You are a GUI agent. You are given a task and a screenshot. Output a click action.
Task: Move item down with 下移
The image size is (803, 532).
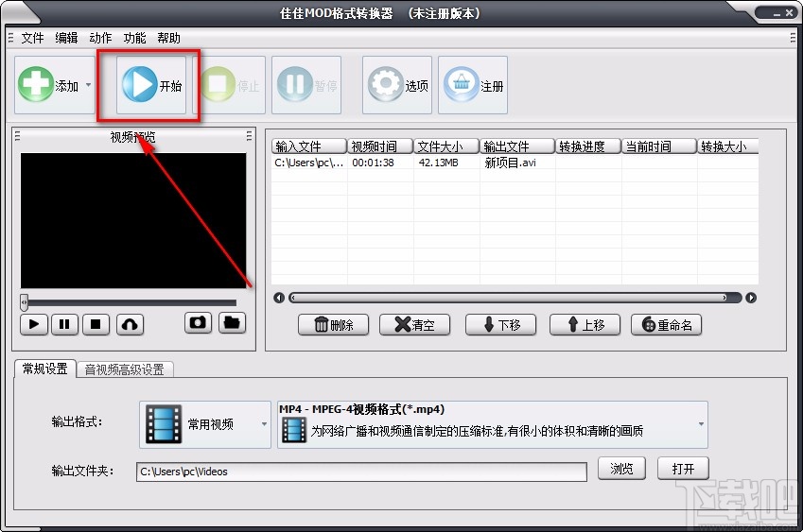pyautogui.click(x=501, y=325)
